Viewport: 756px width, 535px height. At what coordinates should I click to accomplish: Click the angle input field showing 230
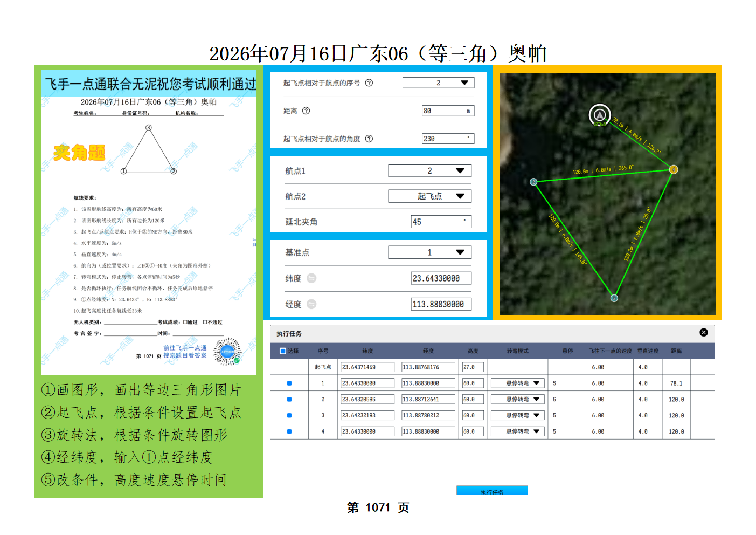pyautogui.click(x=448, y=139)
